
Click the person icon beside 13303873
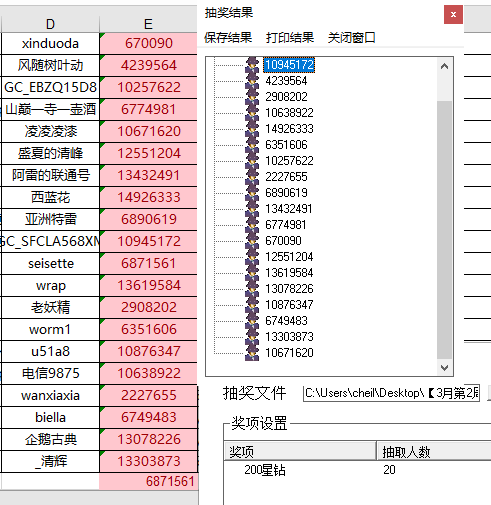coord(252,337)
